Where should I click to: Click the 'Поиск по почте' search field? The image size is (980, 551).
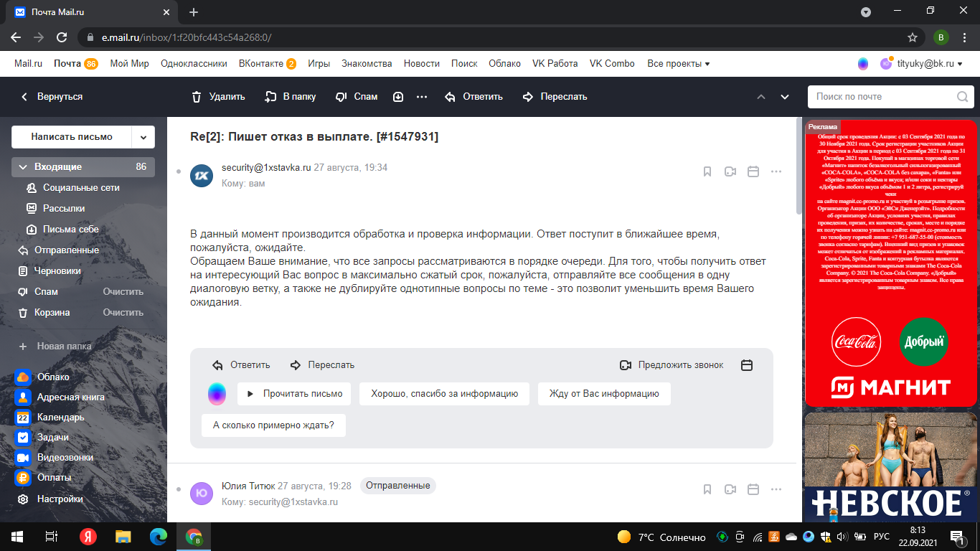click(x=882, y=97)
